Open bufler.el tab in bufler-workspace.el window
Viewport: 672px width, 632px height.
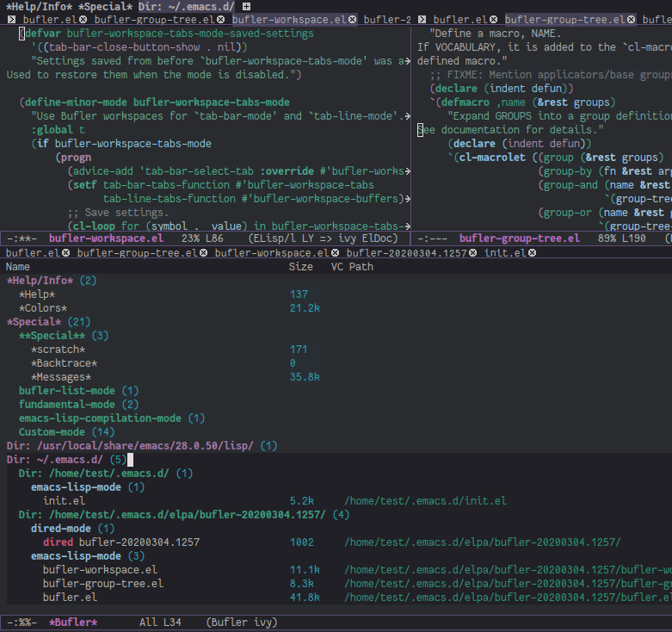50,20
